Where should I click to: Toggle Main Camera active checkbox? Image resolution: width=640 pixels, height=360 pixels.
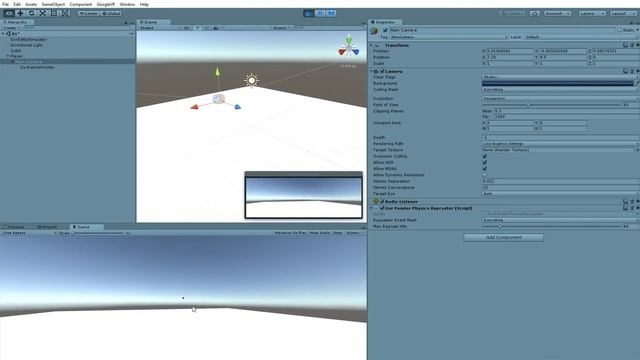385,30
